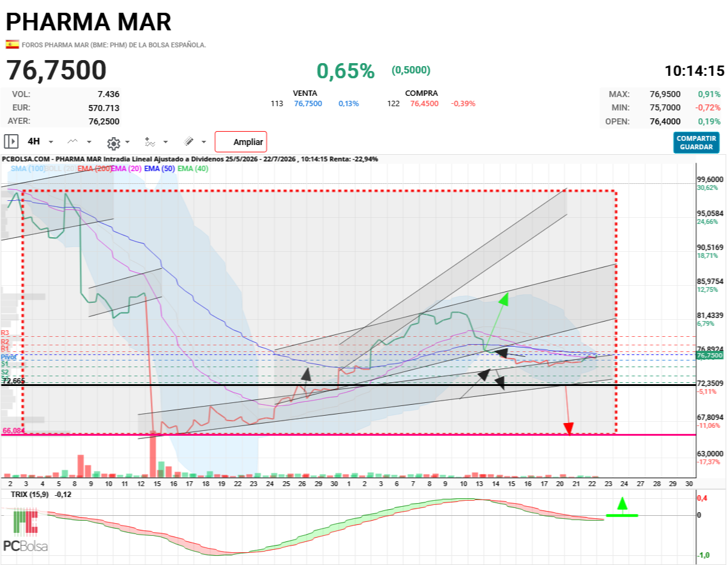728x565 pixels.
Task: Click the add indicator icon
Action: click(x=150, y=141)
